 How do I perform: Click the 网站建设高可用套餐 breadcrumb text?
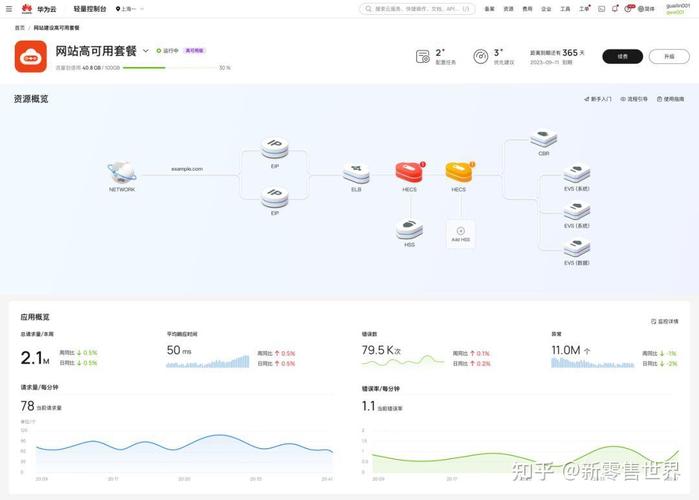click(57, 28)
